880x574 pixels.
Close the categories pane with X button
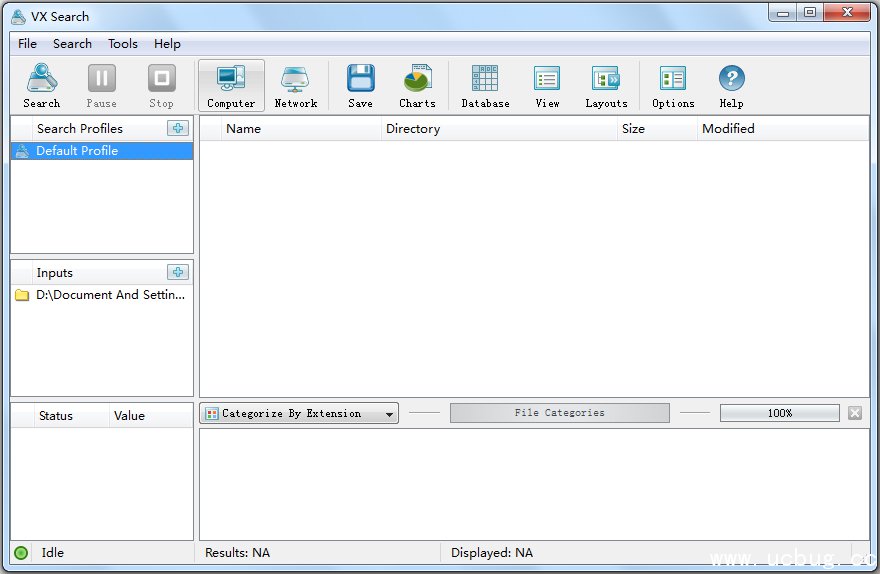(855, 413)
